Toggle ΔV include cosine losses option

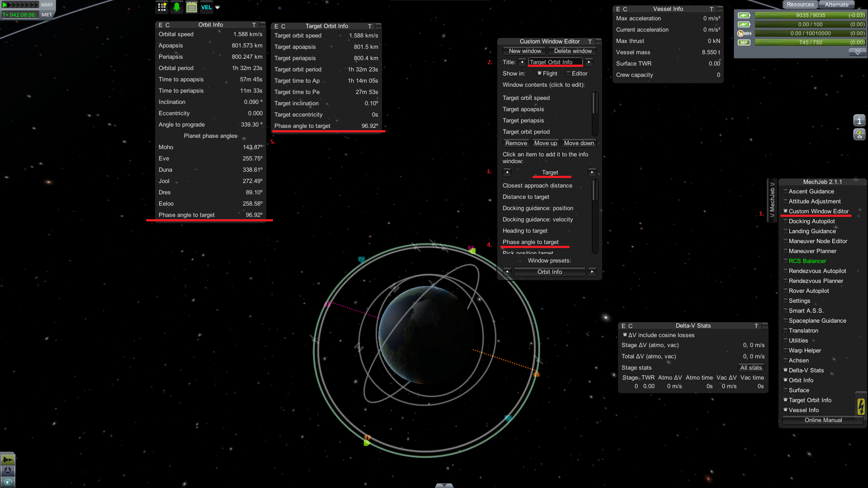[625, 335]
